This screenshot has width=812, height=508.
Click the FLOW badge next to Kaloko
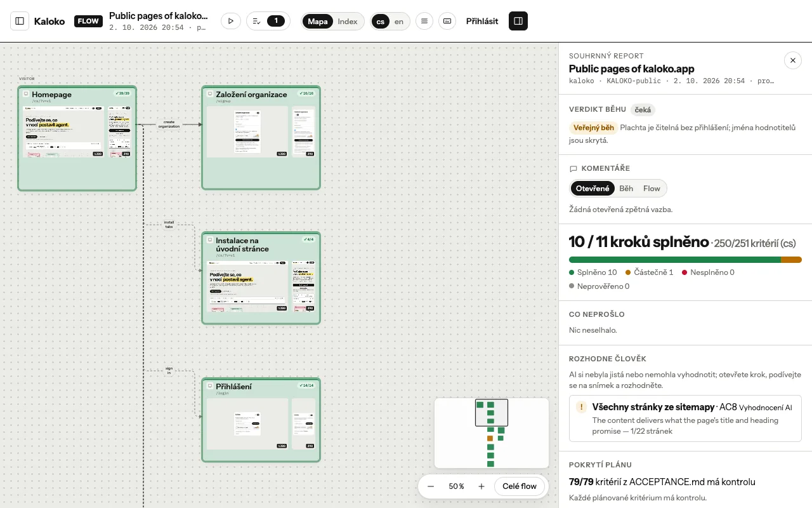pos(88,21)
